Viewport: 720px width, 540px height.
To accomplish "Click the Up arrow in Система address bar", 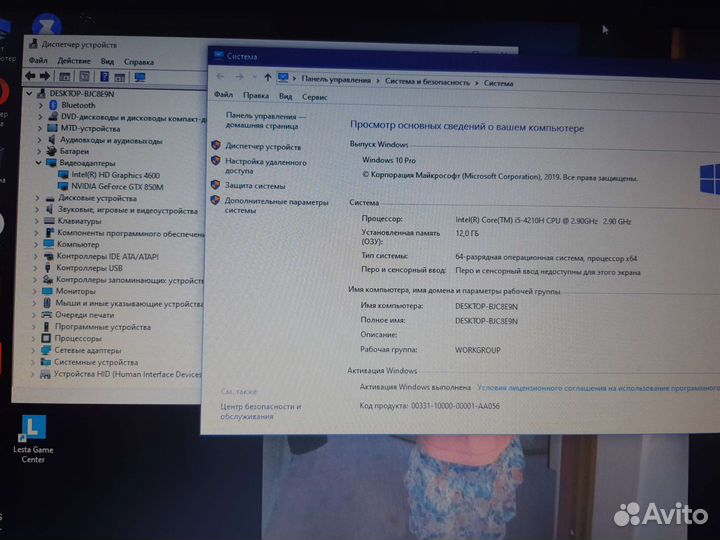I will click(x=268, y=78).
